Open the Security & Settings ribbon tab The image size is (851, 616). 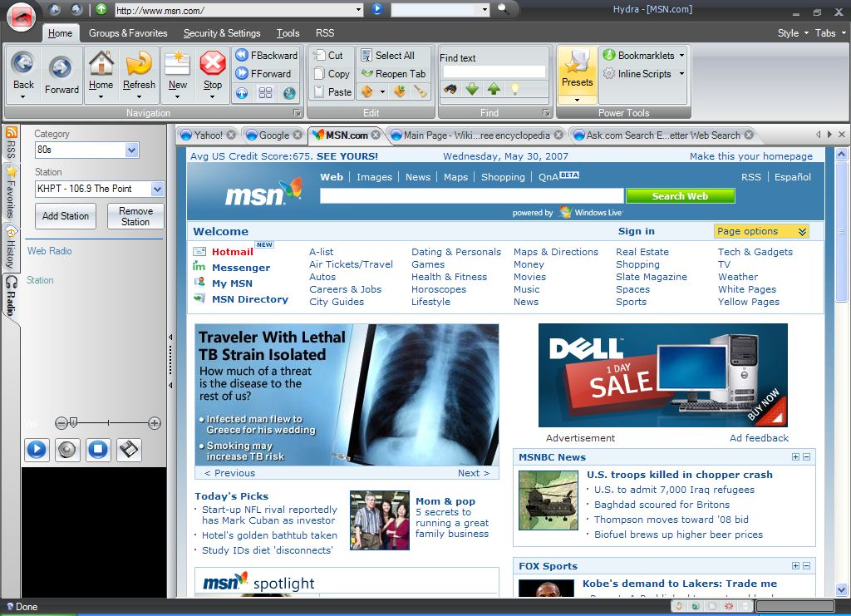pyautogui.click(x=222, y=33)
